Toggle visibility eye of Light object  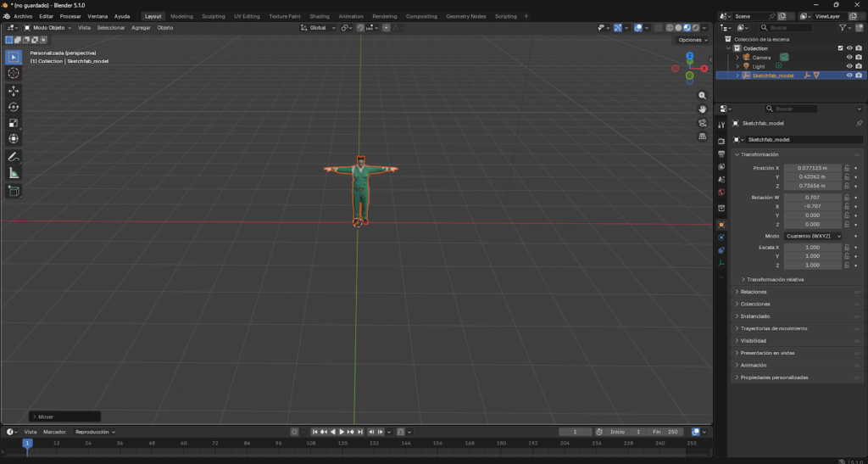pyautogui.click(x=849, y=66)
